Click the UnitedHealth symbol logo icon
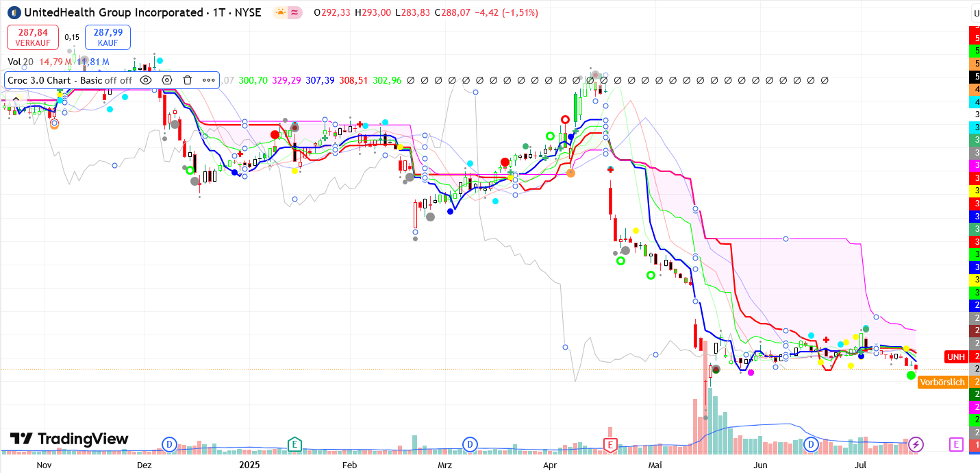This screenshot has height=473, width=980. (x=14, y=12)
